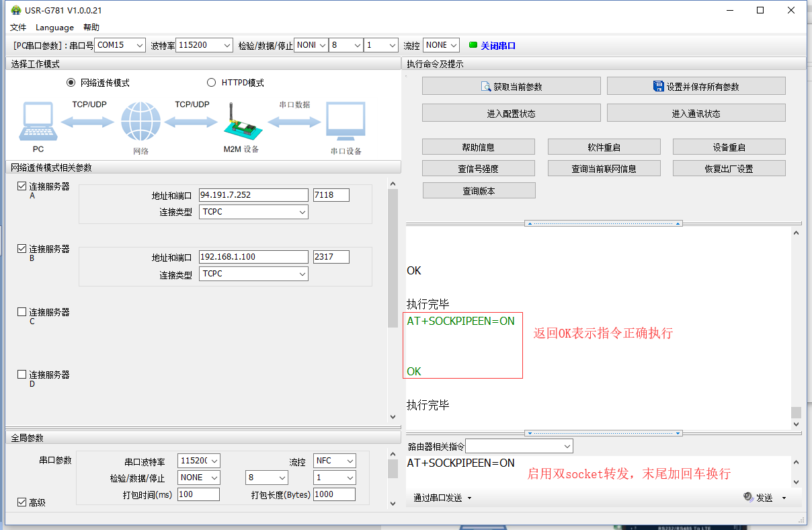Click the server A address input field

point(253,195)
